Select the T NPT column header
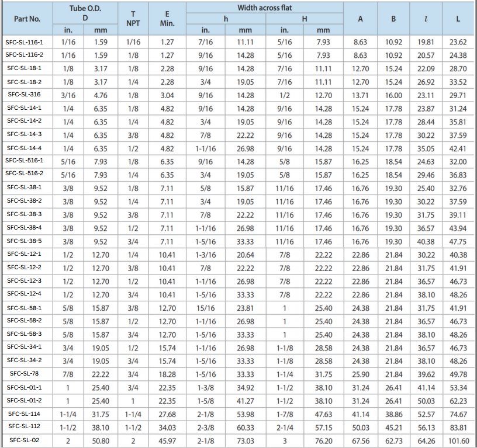This screenshot has height=448, width=477. (133, 19)
